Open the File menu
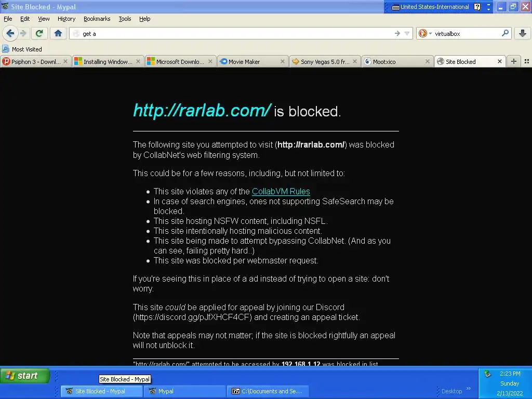 (8, 19)
